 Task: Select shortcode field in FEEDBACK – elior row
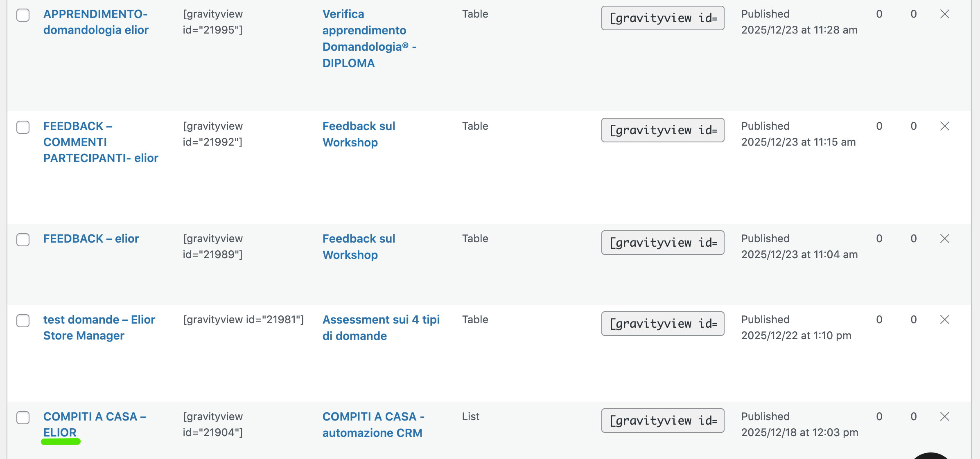(663, 243)
